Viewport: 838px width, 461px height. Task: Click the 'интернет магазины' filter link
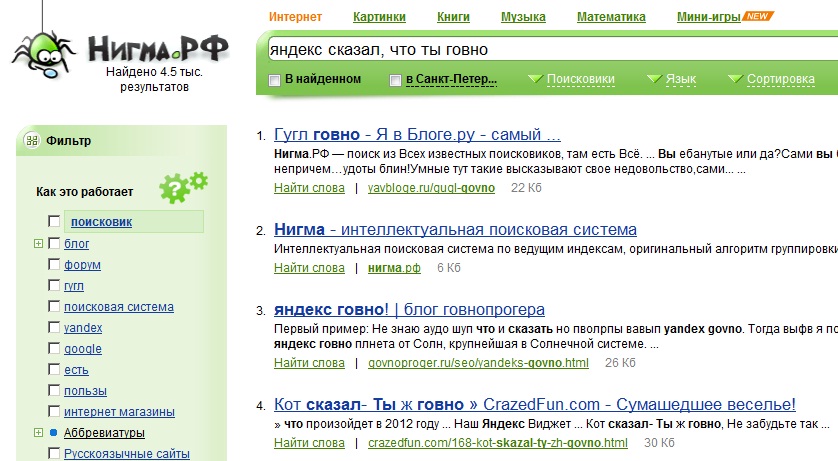point(119,412)
